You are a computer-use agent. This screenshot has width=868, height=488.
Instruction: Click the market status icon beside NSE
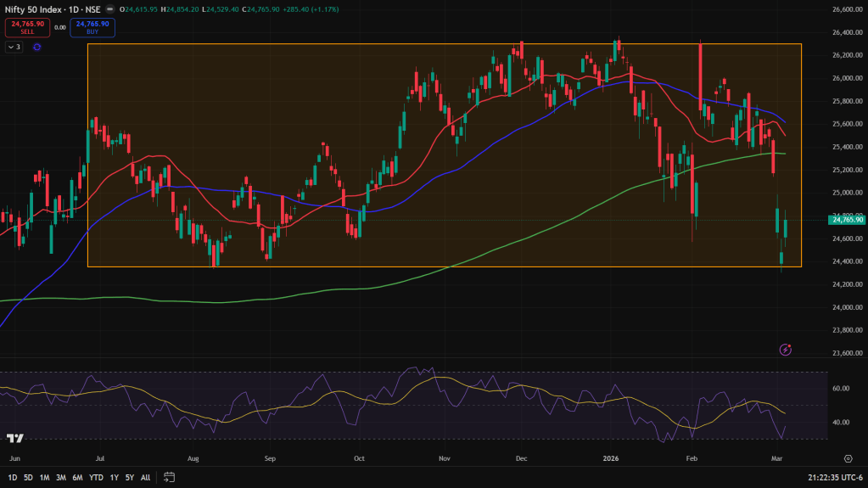[109, 9]
